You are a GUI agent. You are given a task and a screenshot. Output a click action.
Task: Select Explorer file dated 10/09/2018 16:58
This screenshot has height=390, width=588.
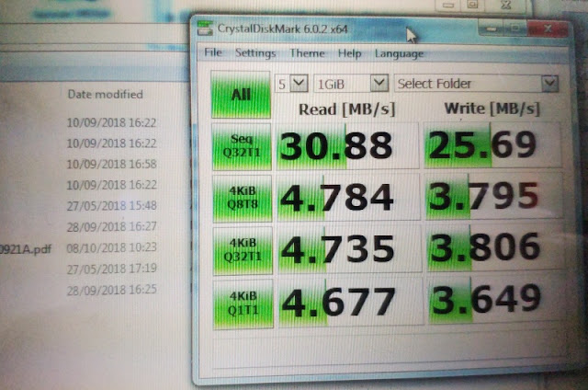pyautogui.click(x=111, y=164)
